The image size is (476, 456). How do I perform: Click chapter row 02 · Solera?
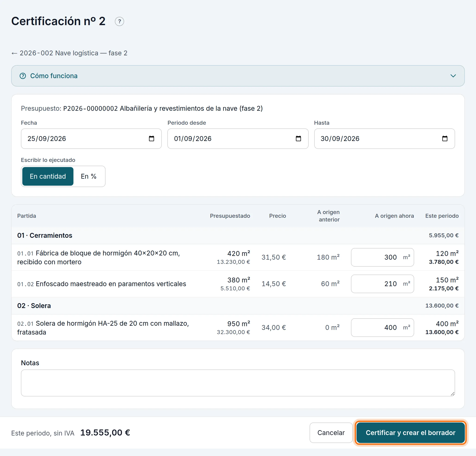238,305
